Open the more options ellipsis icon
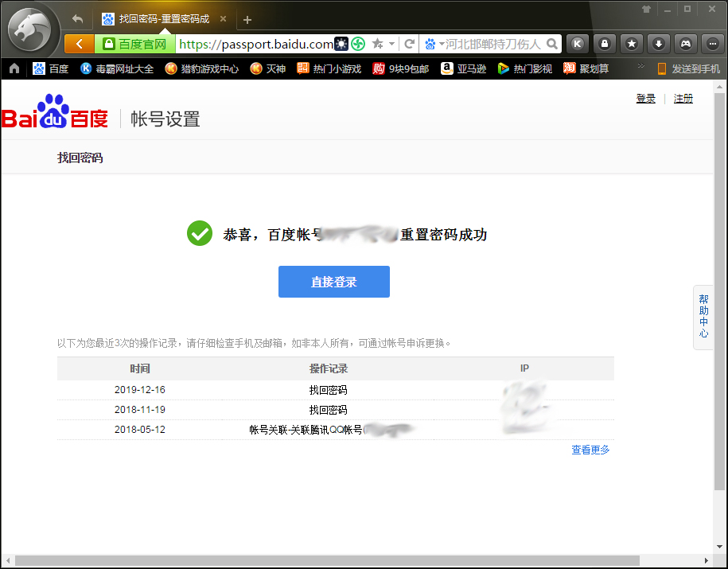This screenshot has width=728, height=569. point(711,44)
